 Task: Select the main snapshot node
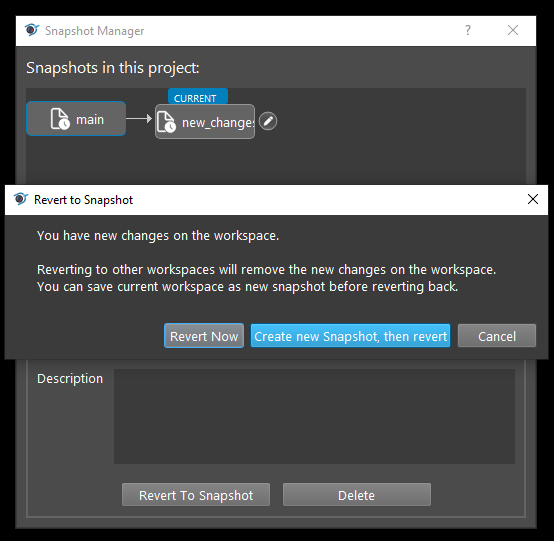(x=76, y=119)
